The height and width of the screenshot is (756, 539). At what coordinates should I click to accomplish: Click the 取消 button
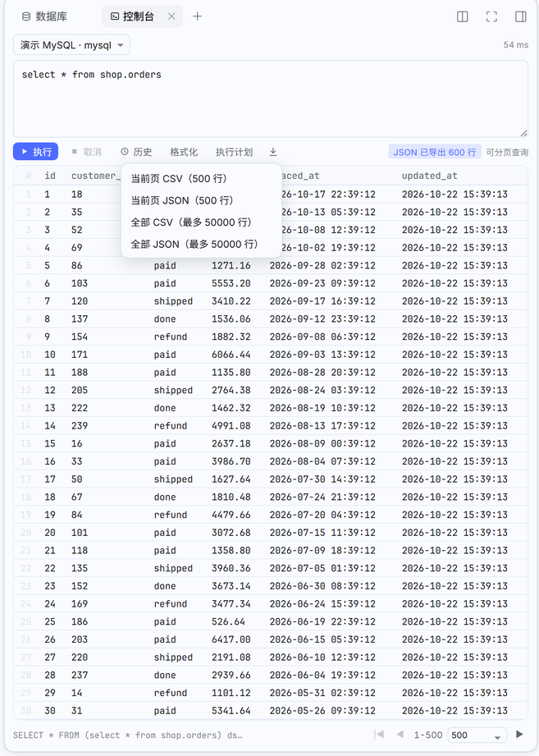87,152
